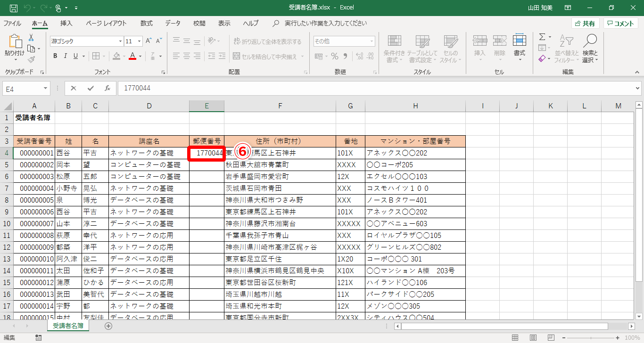Viewport: 644px width, 343px height.
Task: Collapse the ribbon with the up chevron
Action: point(636,72)
